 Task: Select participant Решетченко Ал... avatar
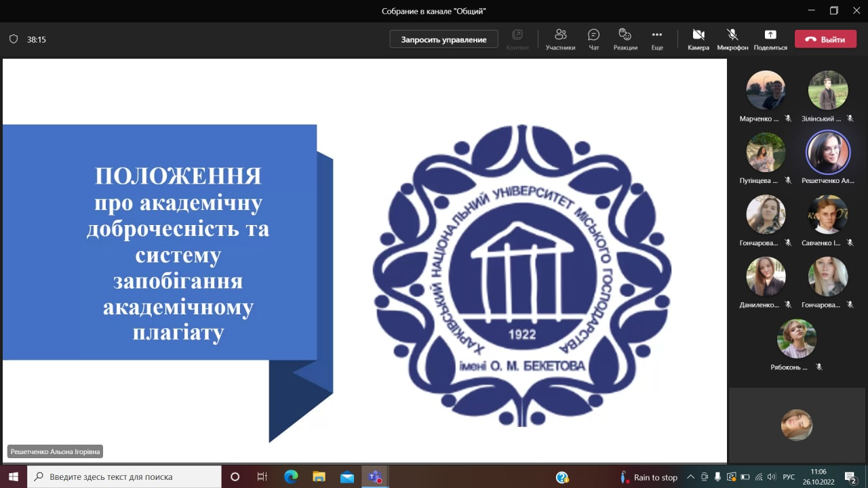[x=828, y=152]
